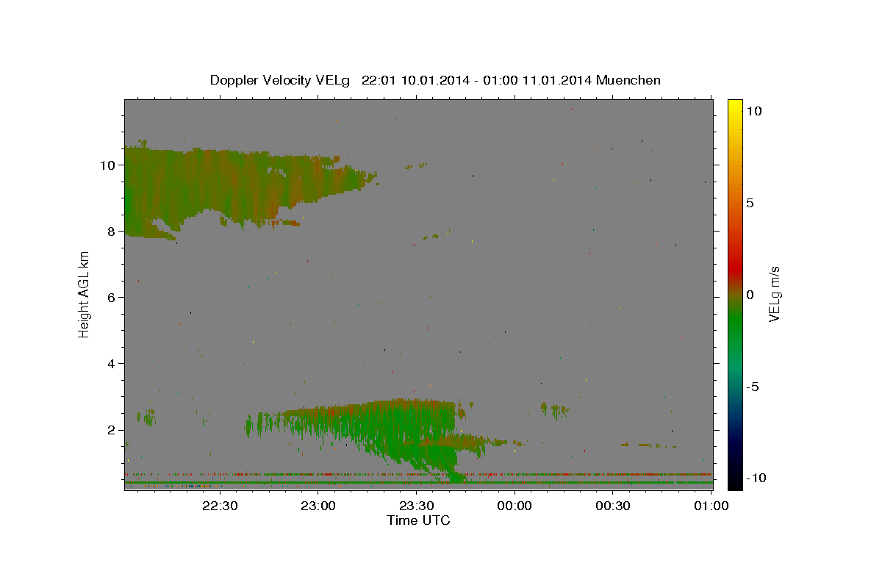Click the 23:30 time tick label
The width and height of the screenshot is (882, 588).
click(x=416, y=506)
